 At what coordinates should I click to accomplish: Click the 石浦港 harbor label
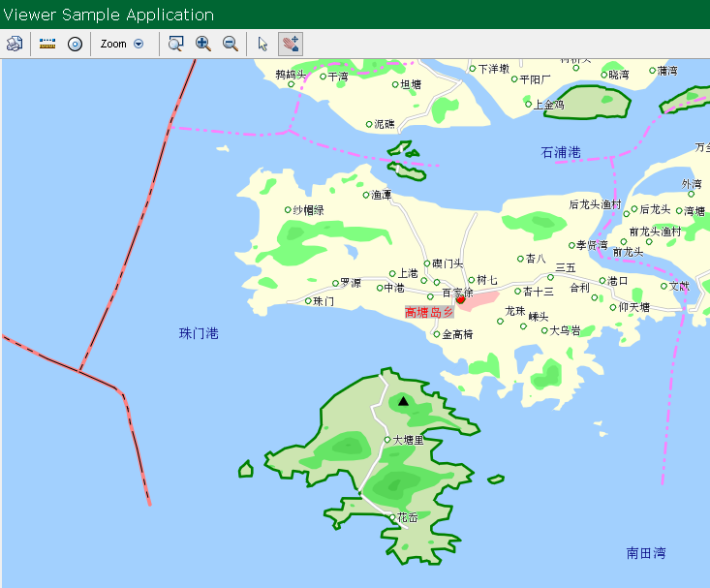click(x=560, y=152)
